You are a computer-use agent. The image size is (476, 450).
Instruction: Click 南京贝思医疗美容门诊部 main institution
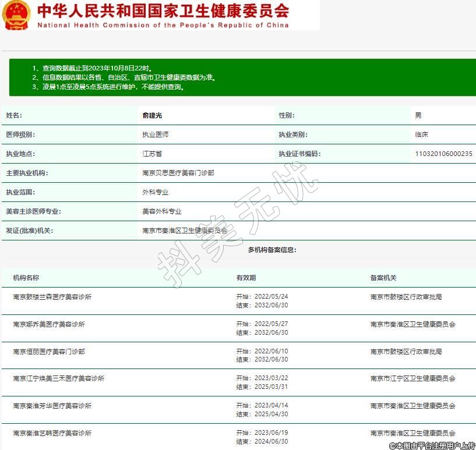tap(178, 173)
